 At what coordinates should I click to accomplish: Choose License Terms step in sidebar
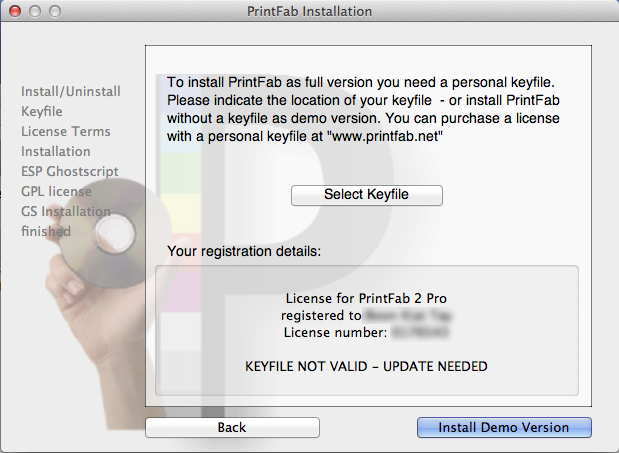tap(66, 132)
